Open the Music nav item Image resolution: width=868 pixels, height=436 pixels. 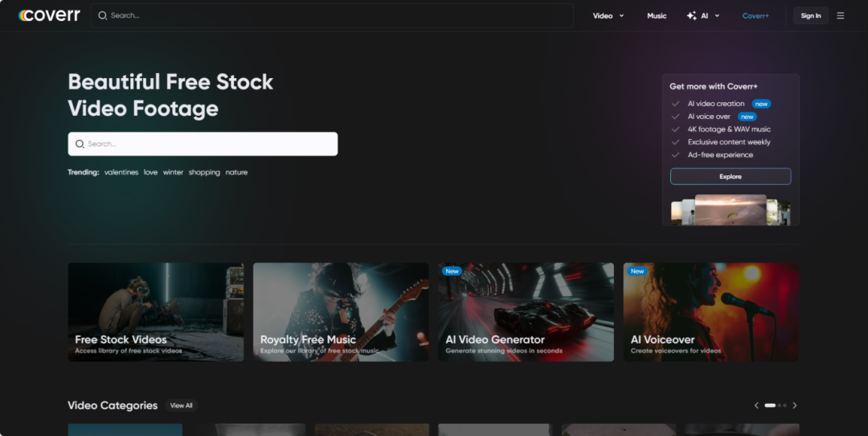point(657,15)
